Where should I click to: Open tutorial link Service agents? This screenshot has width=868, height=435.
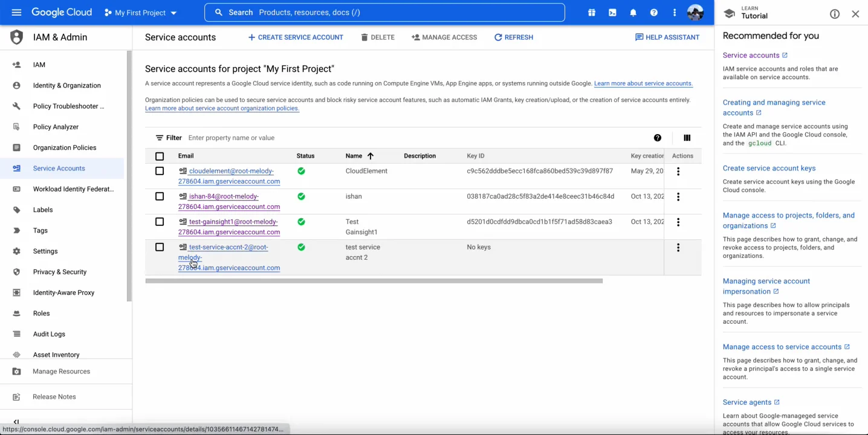(x=751, y=402)
